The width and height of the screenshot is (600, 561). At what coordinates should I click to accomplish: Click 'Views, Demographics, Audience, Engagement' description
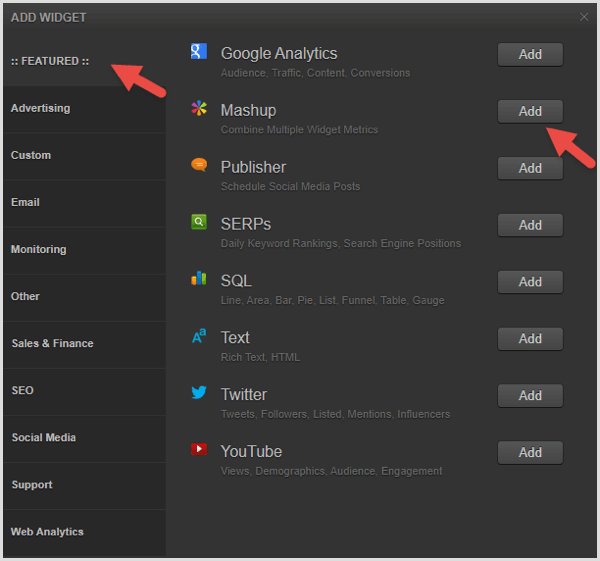tap(331, 471)
